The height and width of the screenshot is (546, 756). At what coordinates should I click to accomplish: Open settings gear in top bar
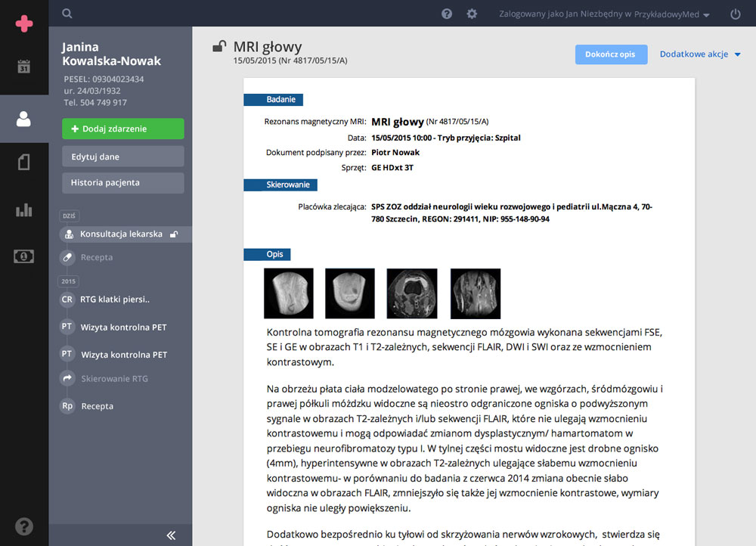coord(472,14)
